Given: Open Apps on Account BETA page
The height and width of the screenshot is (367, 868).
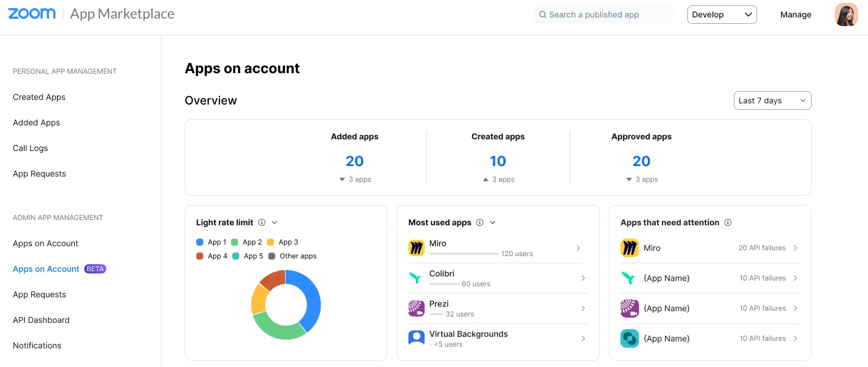Looking at the screenshot, I should [x=45, y=269].
